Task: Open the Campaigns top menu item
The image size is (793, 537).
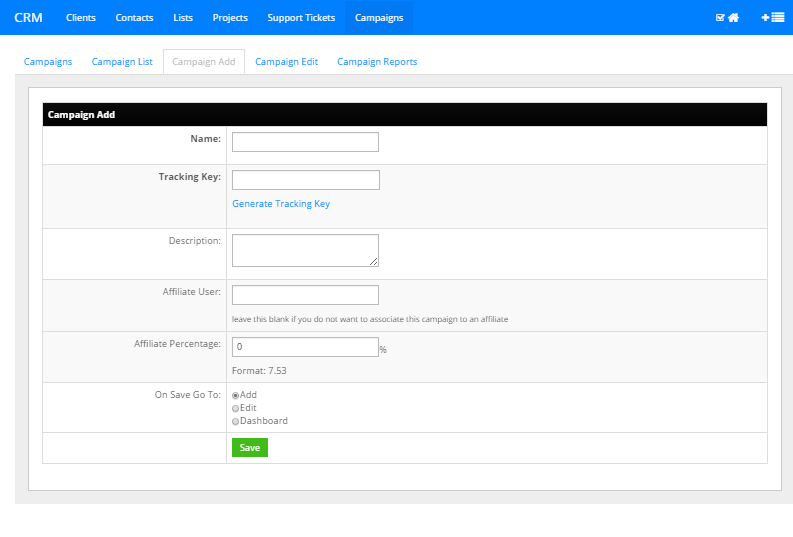Action: 379,18
